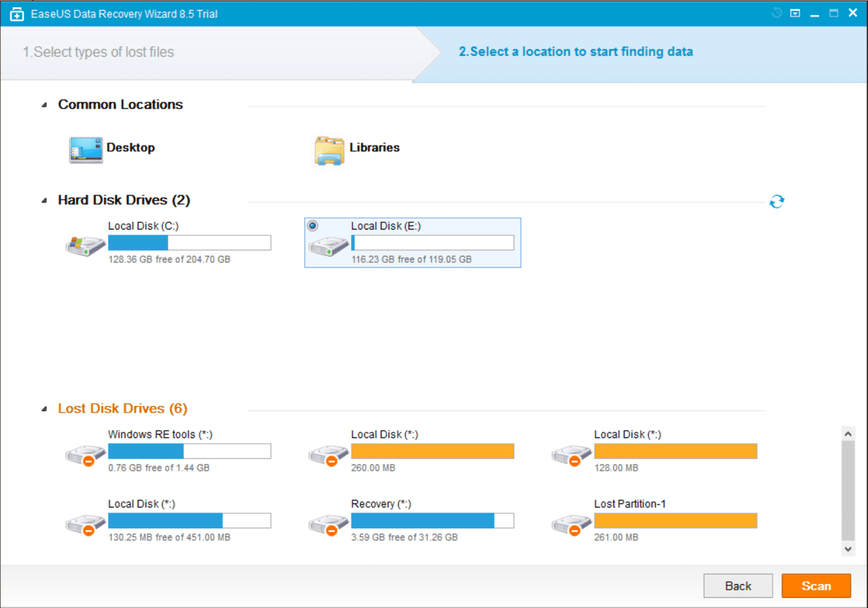Go to step 1 Select types of lost files

98,52
